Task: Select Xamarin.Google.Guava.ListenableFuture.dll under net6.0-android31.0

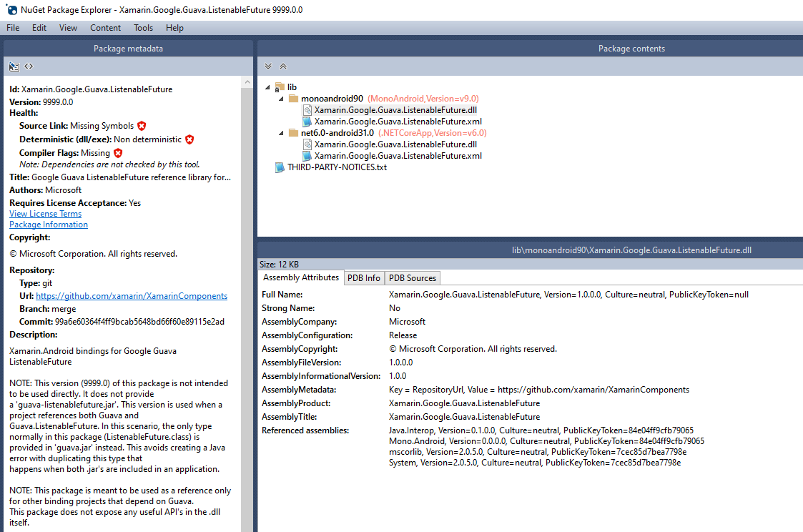Action: click(x=395, y=144)
